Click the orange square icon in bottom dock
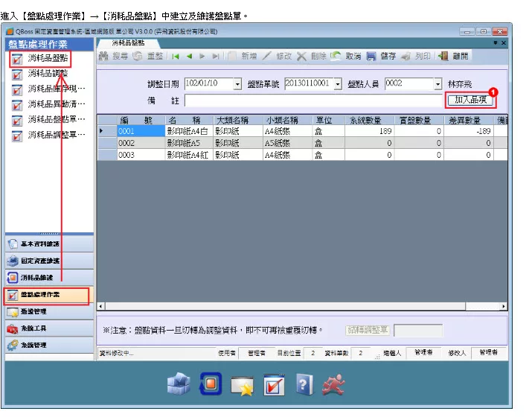Viewport: 532px width, 417px height. click(x=211, y=383)
